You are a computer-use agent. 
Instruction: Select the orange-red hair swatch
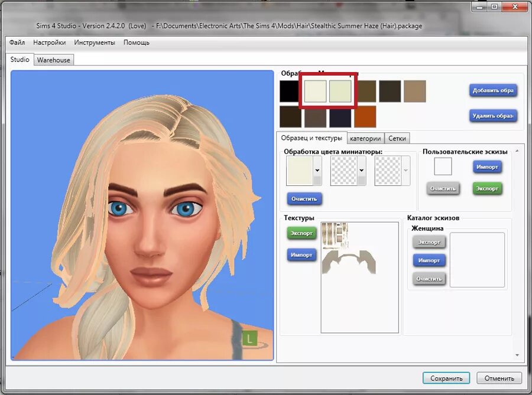coord(365,116)
